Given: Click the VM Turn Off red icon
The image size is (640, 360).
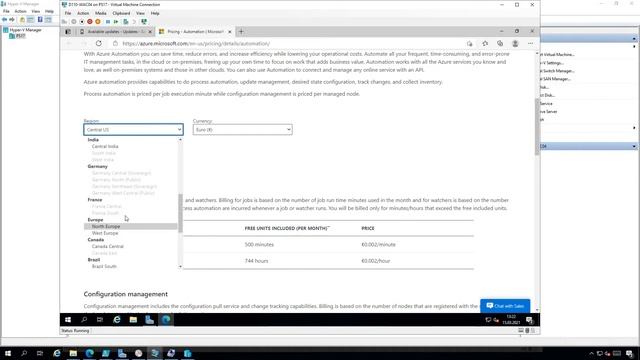Looking at the screenshot, I should 90,22.
